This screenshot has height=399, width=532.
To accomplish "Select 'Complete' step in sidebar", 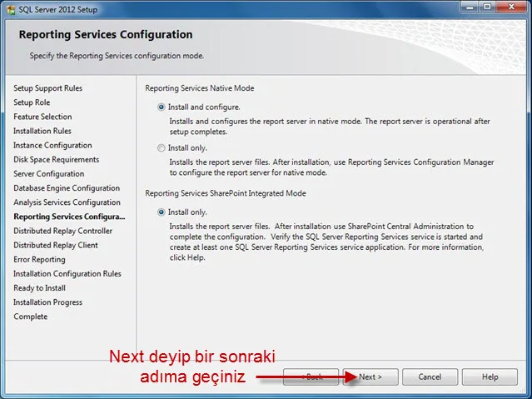I will click(x=31, y=317).
